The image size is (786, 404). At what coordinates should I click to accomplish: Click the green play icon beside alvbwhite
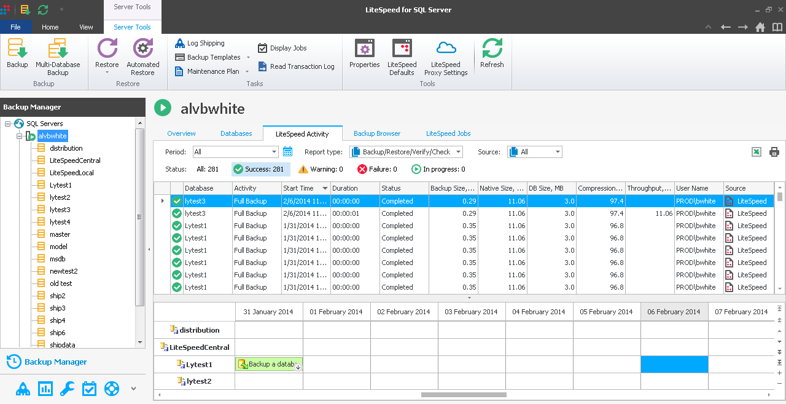coord(162,108)
